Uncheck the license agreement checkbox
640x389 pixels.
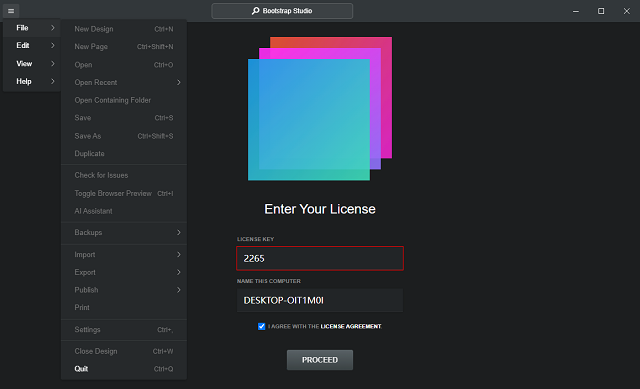point(262,326)
